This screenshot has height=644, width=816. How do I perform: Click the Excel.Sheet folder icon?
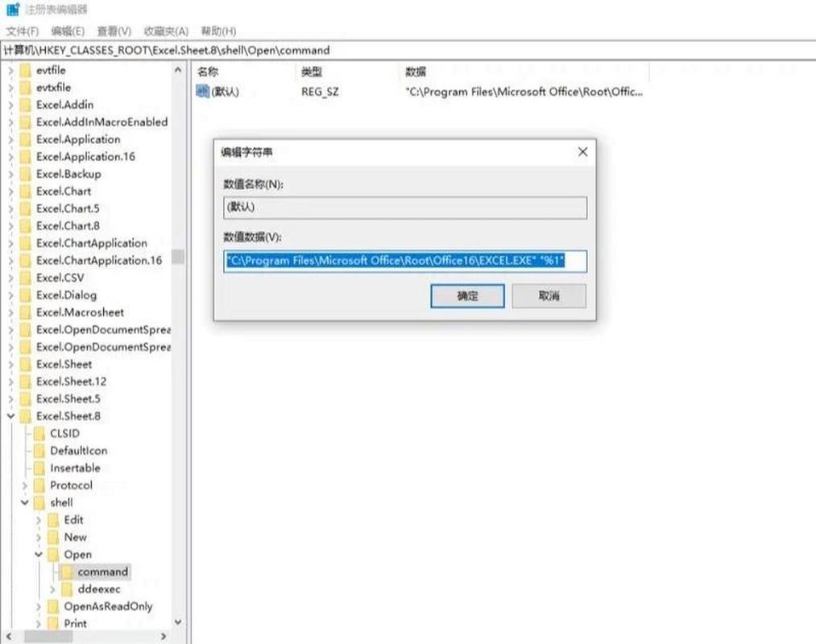click(26, 365)
